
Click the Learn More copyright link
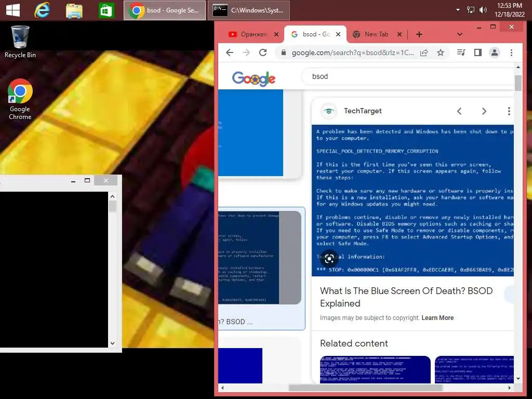[437, 318]
